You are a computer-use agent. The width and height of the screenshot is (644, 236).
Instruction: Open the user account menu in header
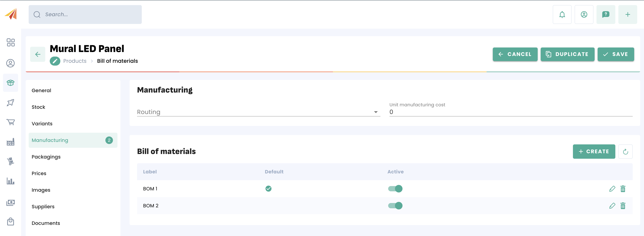click(584, 15)
